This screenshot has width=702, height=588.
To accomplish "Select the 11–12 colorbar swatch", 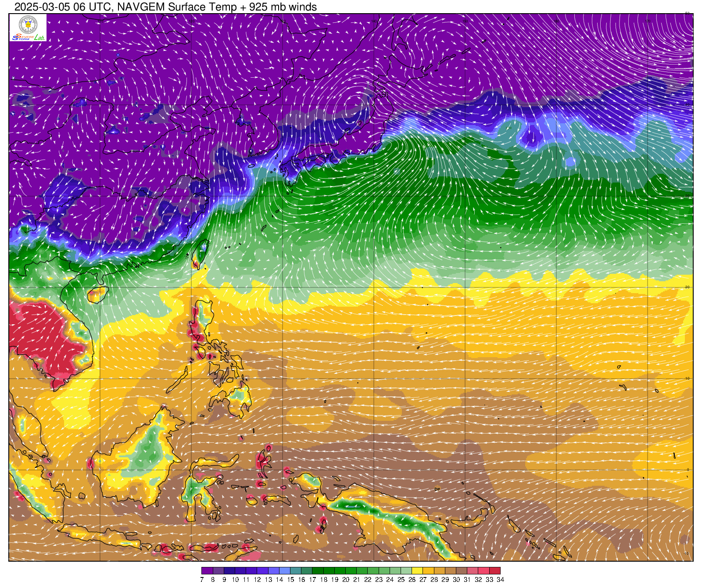I will pos(251,570).
